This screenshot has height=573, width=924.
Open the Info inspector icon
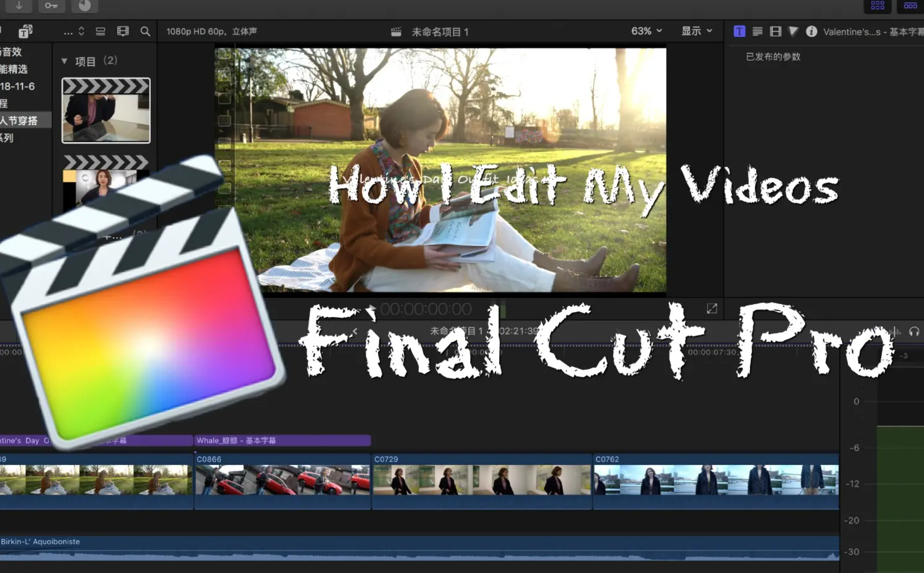(811, 31)
